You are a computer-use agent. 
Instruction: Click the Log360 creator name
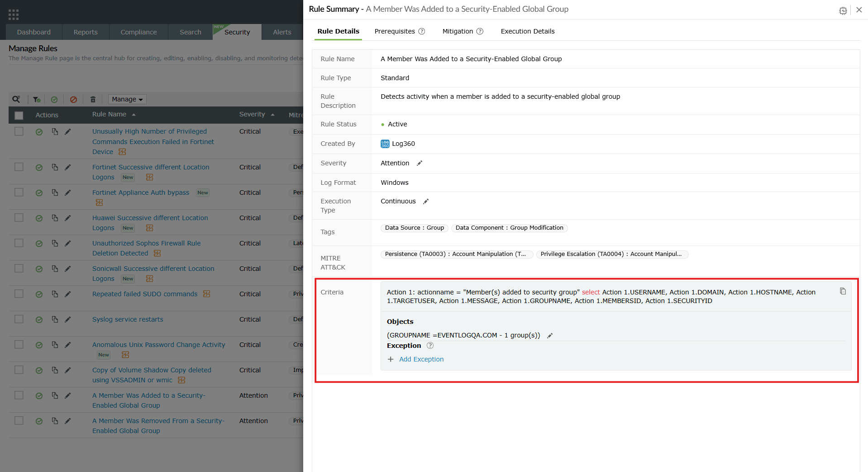click(x=403, y=144)
